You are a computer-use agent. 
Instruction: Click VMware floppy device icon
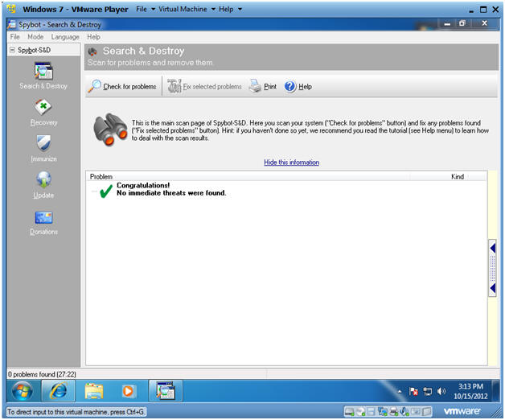[371, 411]
